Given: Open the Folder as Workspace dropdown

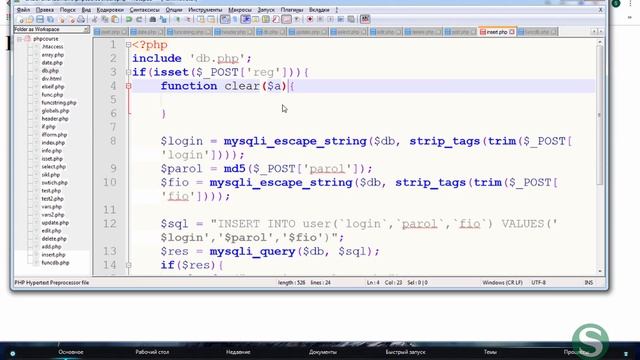Looking at the screenshot, I should point(86,29).
